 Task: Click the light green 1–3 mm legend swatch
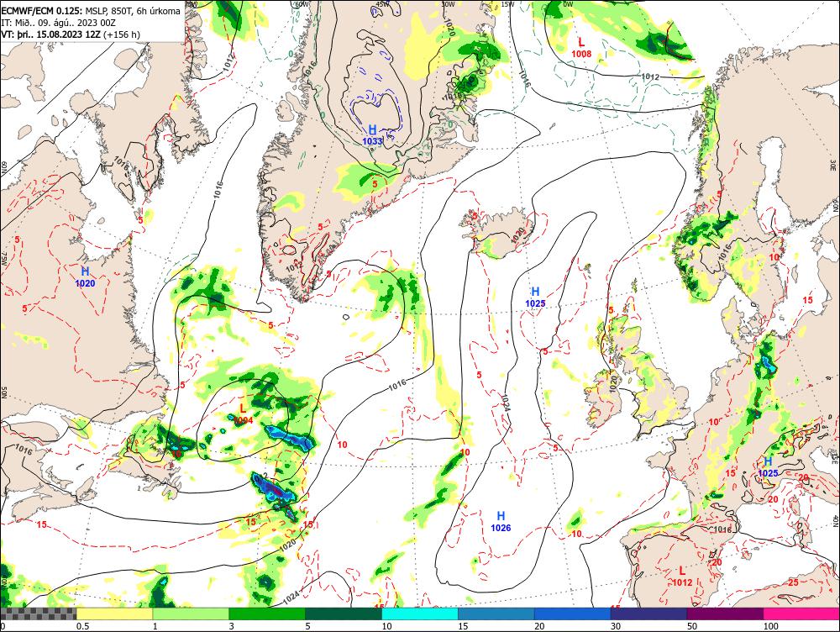point(192,614)
